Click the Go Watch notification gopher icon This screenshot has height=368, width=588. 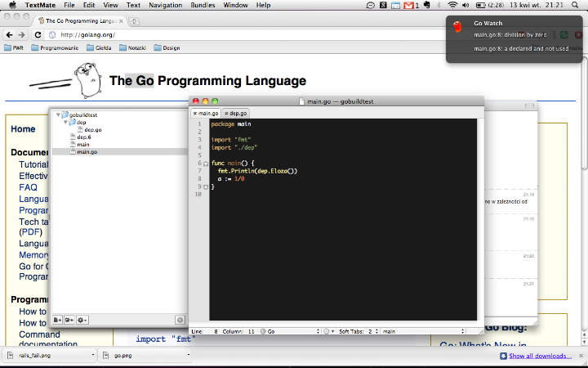pos(457,27)
